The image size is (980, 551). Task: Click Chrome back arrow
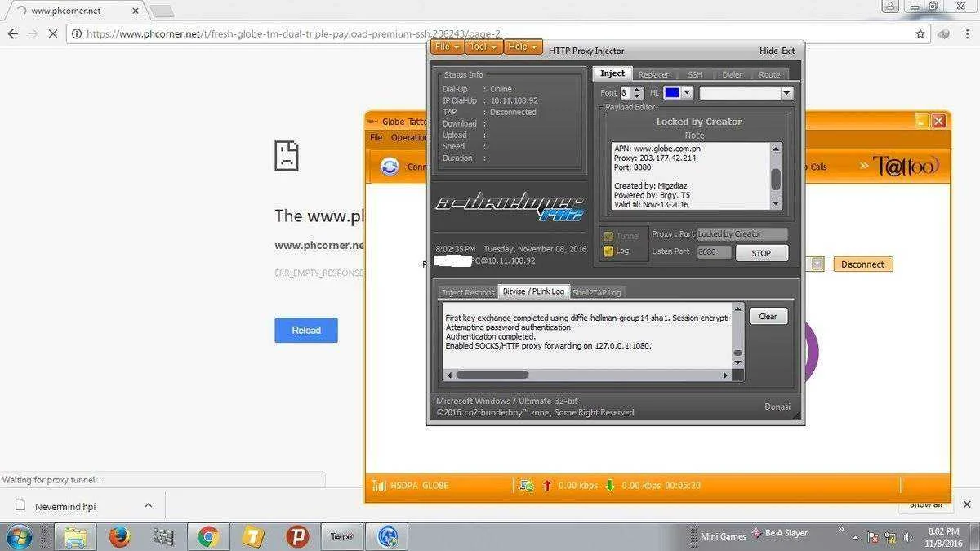[x=13, y=33]
